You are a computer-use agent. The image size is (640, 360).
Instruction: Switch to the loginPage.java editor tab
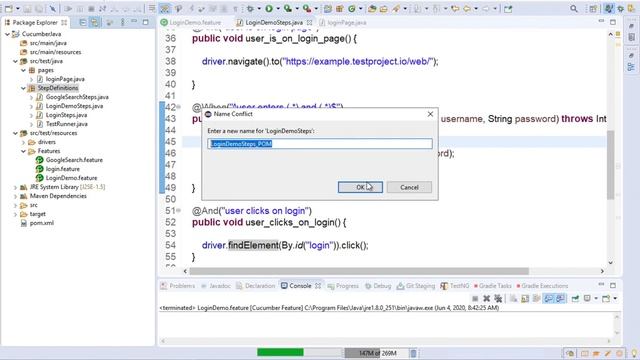click(343, 22)
